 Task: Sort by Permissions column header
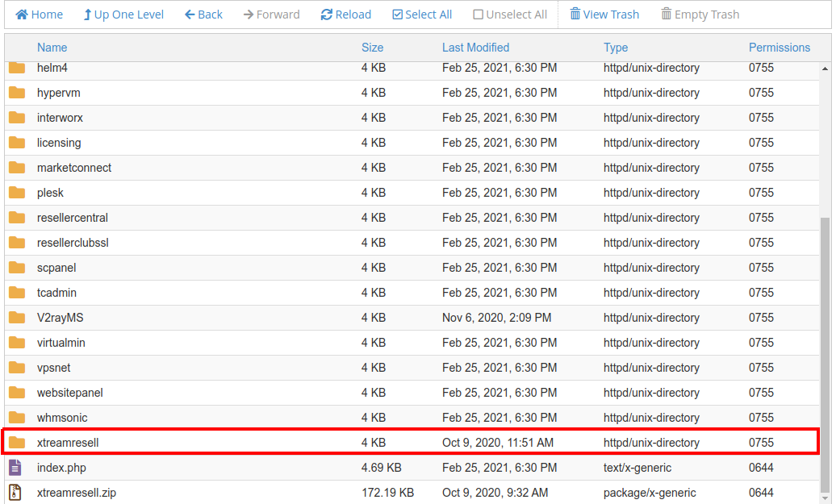pos(779,48)
